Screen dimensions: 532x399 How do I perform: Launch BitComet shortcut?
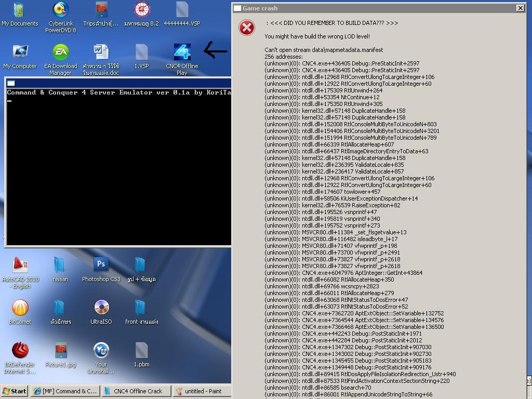(x=20, y=312)
